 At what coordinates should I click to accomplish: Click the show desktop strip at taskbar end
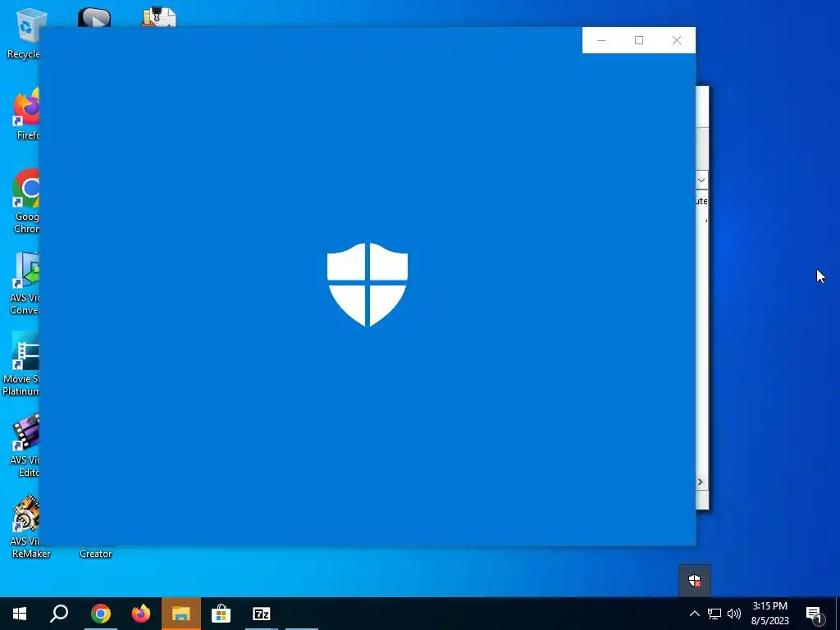pyautogui.click(x=838, y=614)
